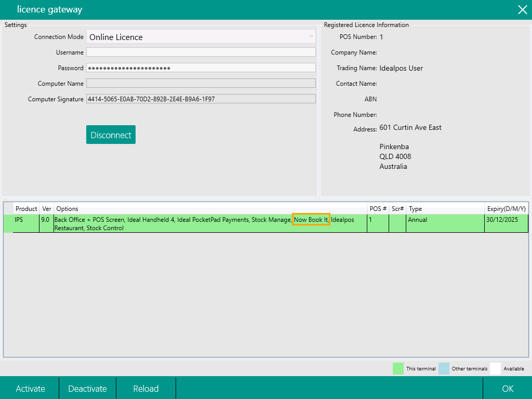
Task: Close the licence gateway window
Action: [522, 9]
